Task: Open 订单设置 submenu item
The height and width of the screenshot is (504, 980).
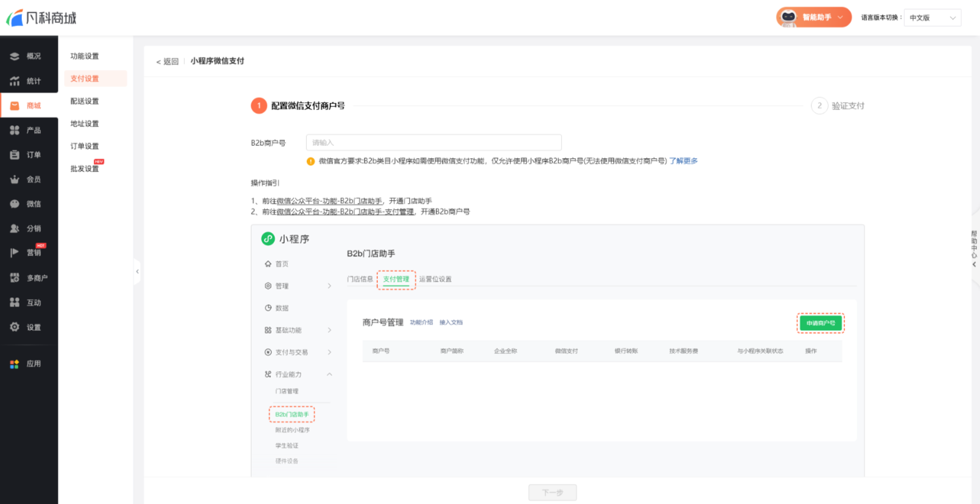Action: click(84, 146)
